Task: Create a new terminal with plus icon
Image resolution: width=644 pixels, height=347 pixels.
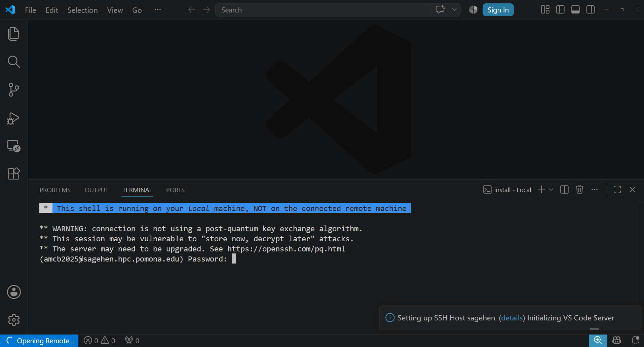Action: point(541,189)
